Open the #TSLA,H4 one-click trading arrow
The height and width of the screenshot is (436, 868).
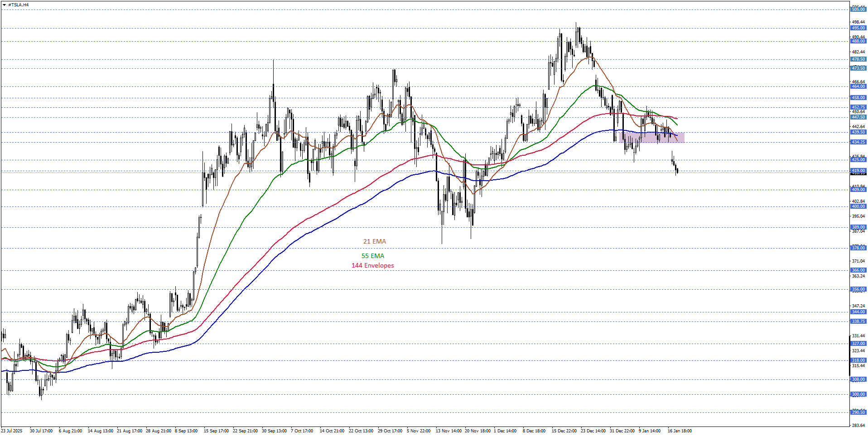4,5
